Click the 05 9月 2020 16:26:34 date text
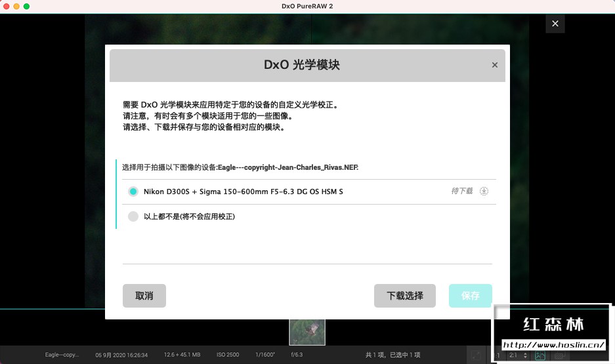615x364 pixels. click(121, 355)
